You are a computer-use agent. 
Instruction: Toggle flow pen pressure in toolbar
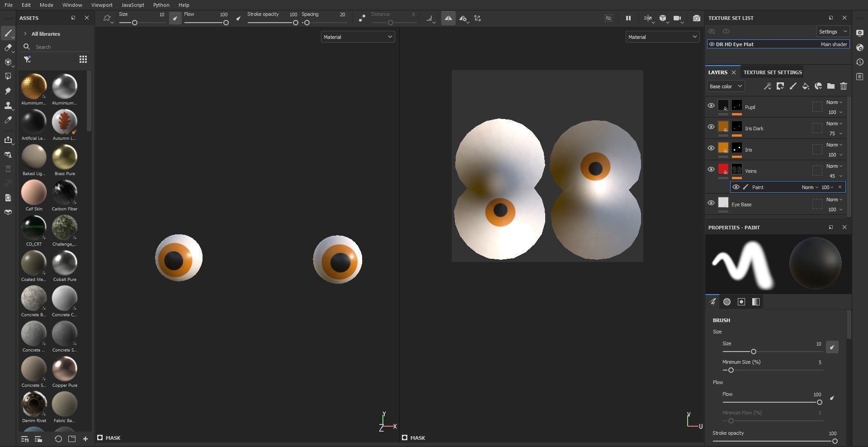tap(239, 19)
